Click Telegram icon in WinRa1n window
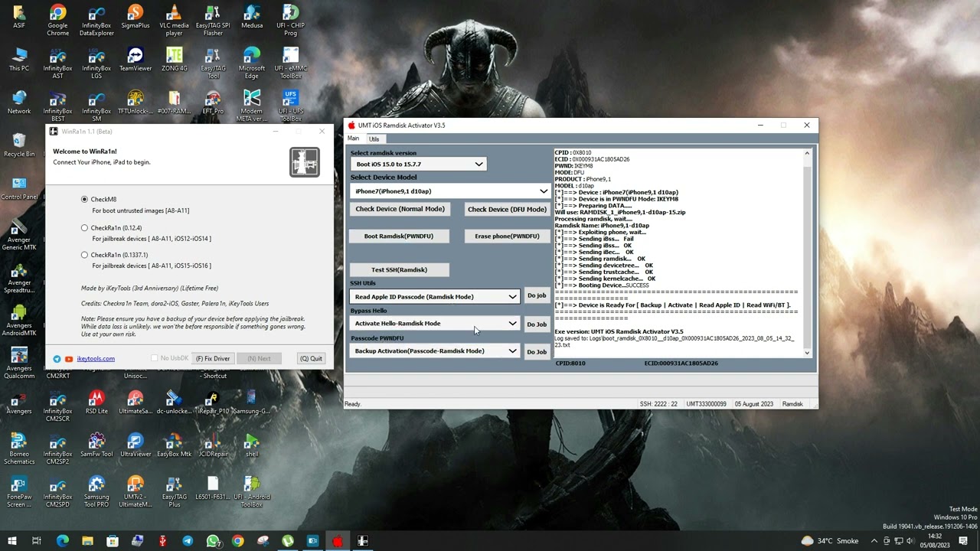980x551 pixels. [x=57, y=359]
